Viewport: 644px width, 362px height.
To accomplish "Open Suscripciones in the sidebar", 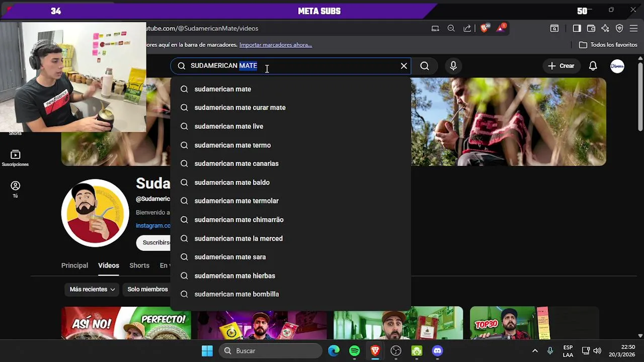I will (15, 158).
